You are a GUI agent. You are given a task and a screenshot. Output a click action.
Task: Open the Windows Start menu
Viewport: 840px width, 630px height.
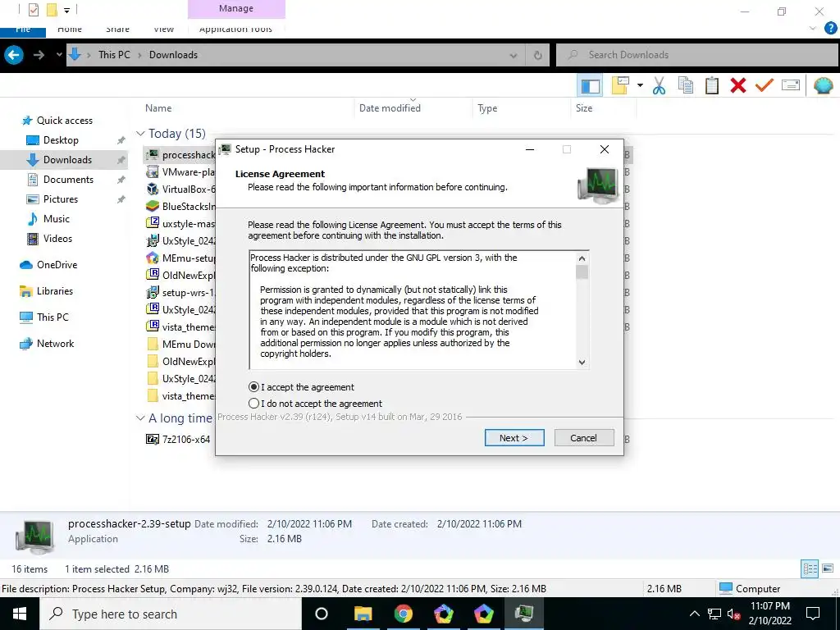(x=20, y=614)
